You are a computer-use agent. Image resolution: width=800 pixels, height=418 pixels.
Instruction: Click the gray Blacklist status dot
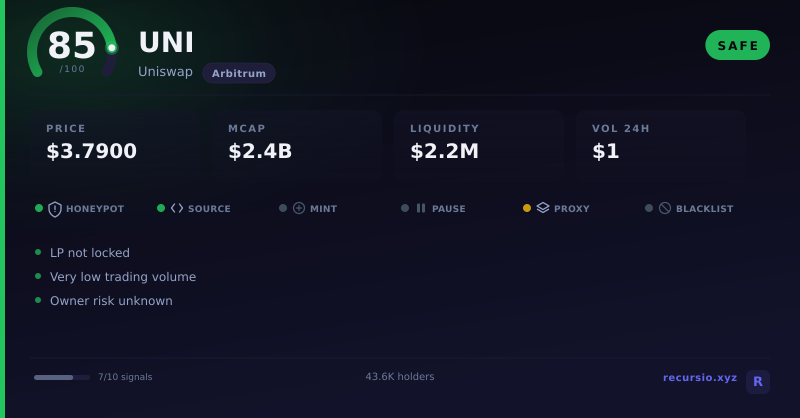coord(649,208)
